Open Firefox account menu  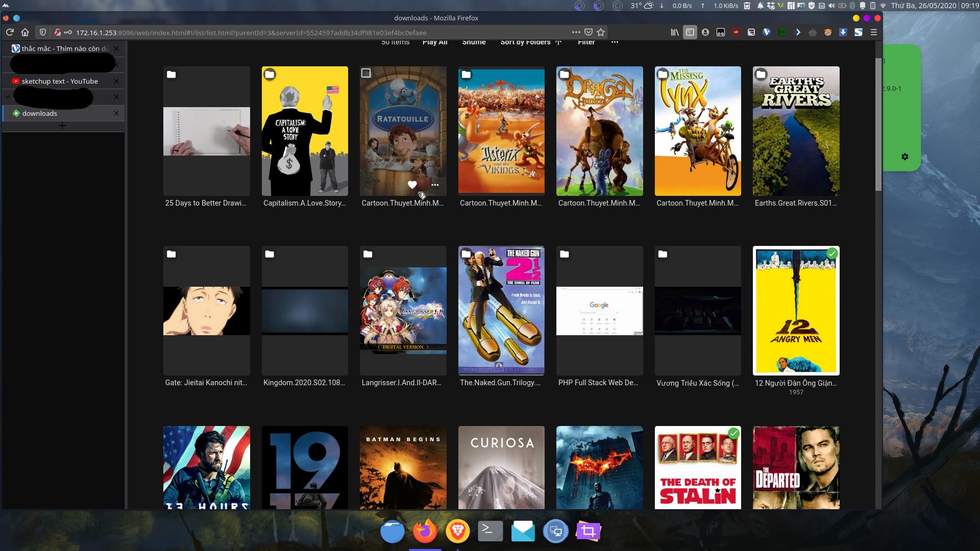705,32
